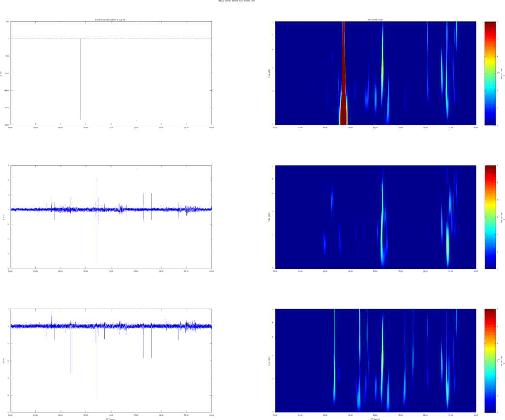The width and height of the screenshot is (505, 420).
Task: Click the dark red band in top spectrogram
Action: [343, 73]
